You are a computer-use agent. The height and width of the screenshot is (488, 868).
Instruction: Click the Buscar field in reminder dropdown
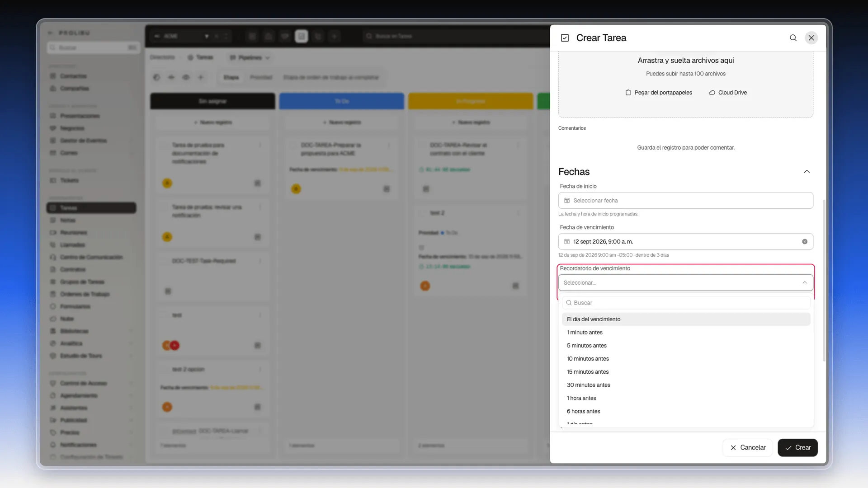point(686,303)
